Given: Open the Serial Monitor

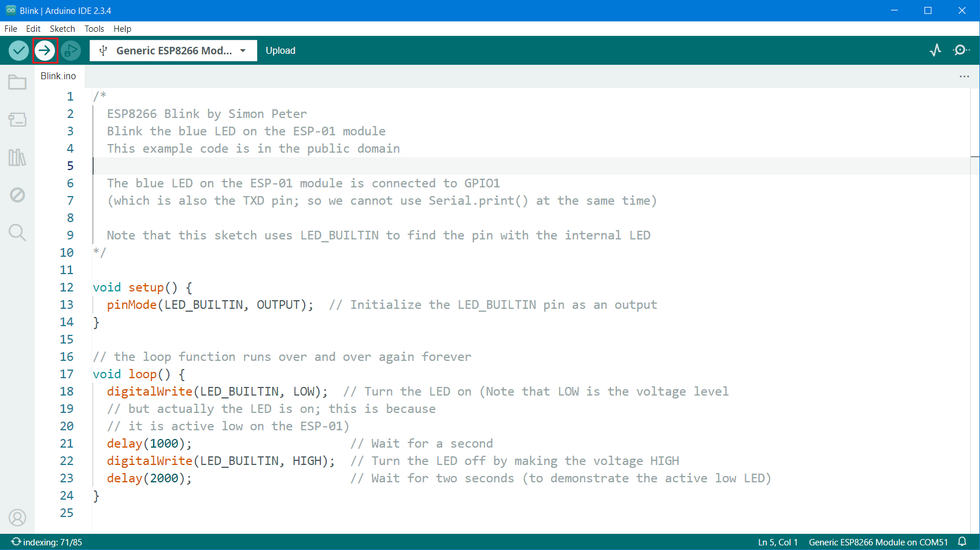Looking at the screenshot, I should [x=961, y=50].
